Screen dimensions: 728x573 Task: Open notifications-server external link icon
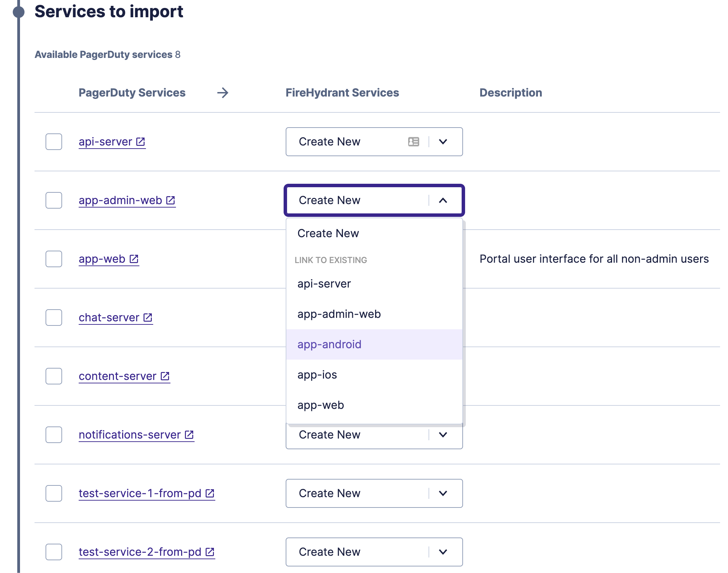pyautogui.click(x=189, y=435)
